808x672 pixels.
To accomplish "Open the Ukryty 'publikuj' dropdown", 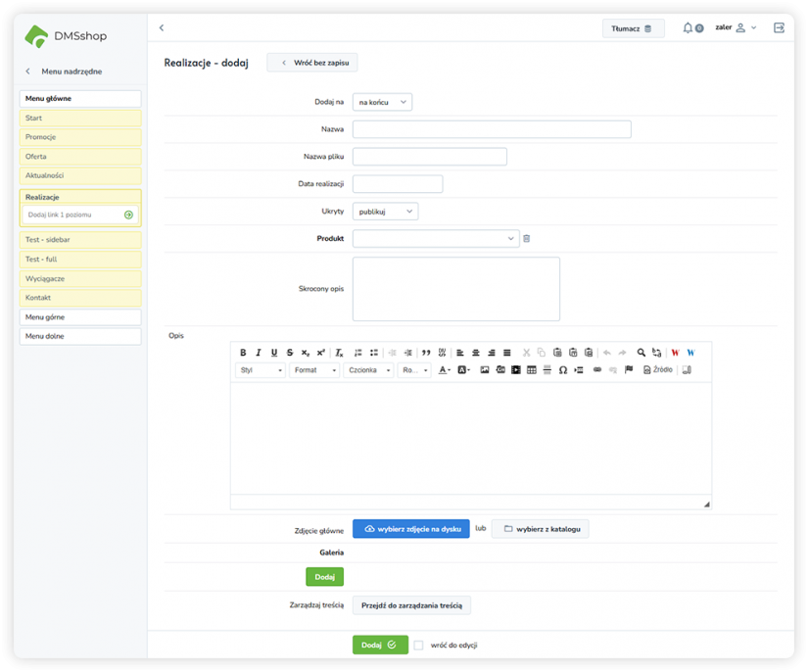I will (x=385, y=211).
